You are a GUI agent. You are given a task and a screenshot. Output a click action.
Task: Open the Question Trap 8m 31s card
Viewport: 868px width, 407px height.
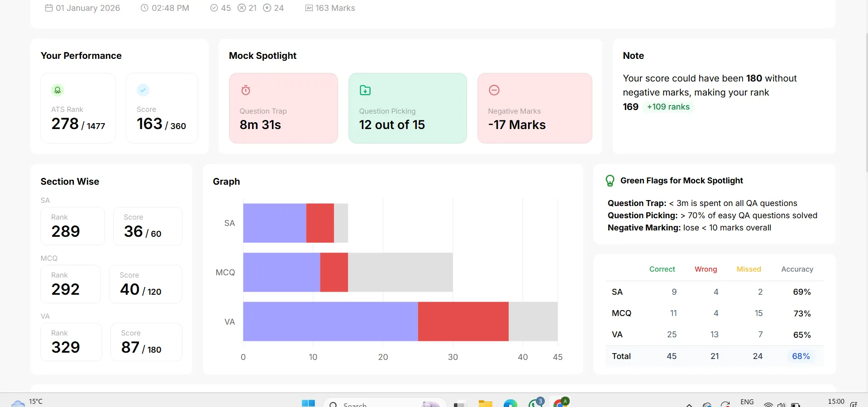283,108
